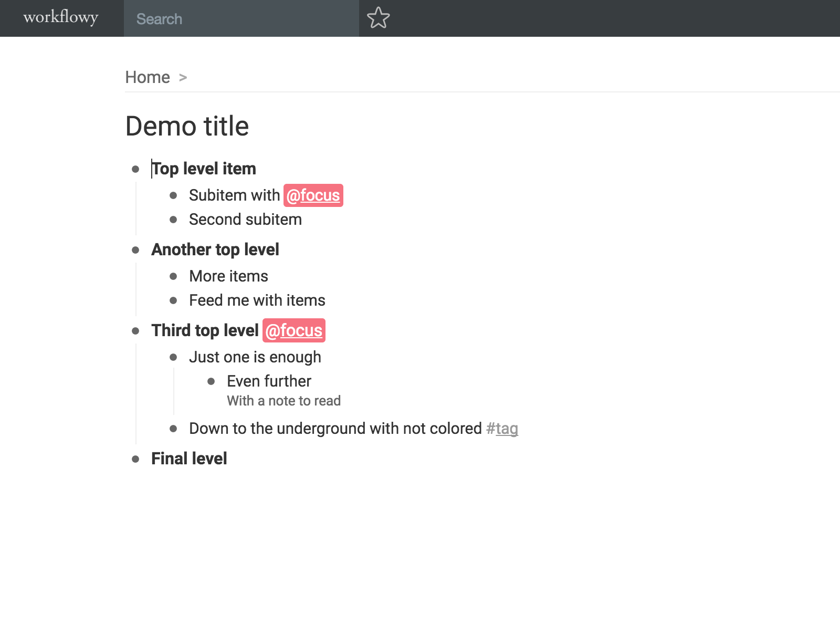Click the bullet beside Down to the underground

point(173,429)
